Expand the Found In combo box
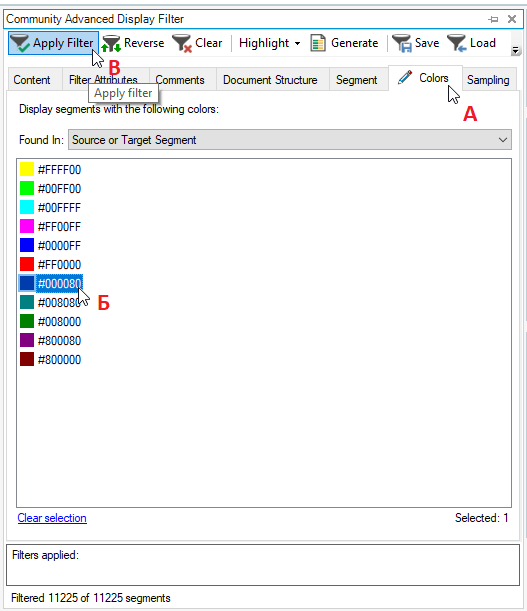The height and width of the screenshot is (611, 527). (x=290, y=140)
